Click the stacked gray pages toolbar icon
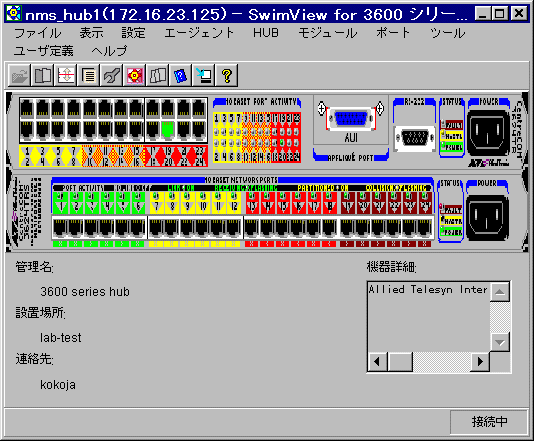Image resolution: width=534 pixels, height=441 pixels. tap(158, 75)
